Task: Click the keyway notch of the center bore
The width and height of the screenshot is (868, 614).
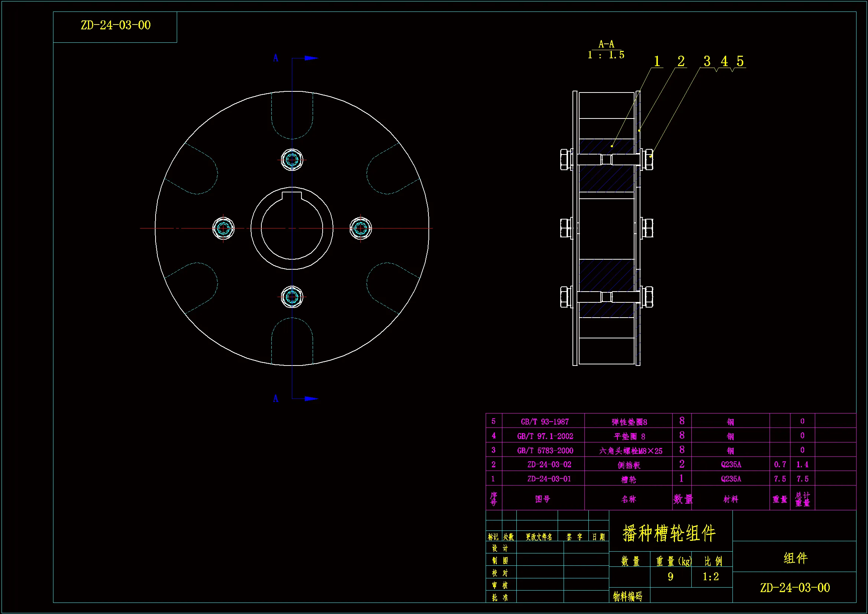Action: coord(292,195)
